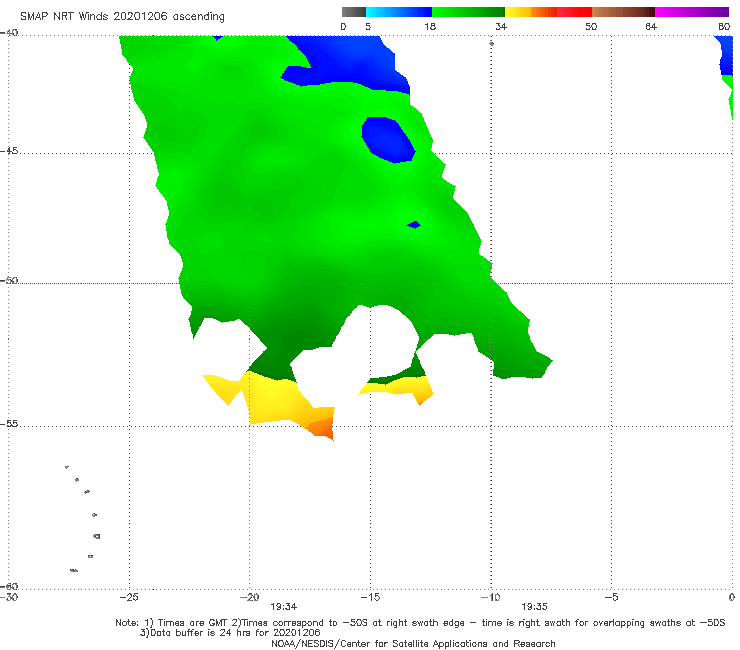Select the green segment of the colorbar

469,12
